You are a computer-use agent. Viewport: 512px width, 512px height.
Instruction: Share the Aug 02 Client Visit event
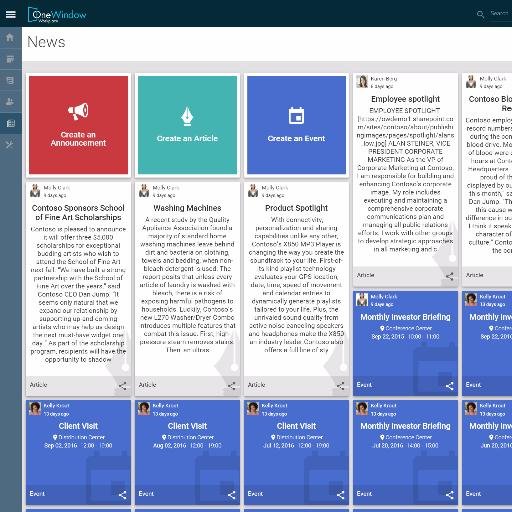click(232, 495)
